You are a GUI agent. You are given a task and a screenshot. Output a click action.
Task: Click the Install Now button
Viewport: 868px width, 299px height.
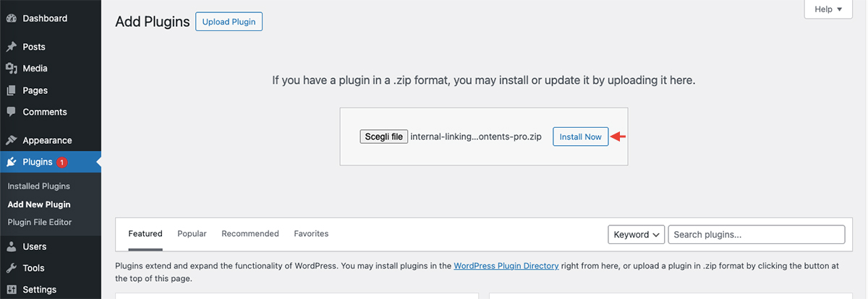tap(581, 136)
